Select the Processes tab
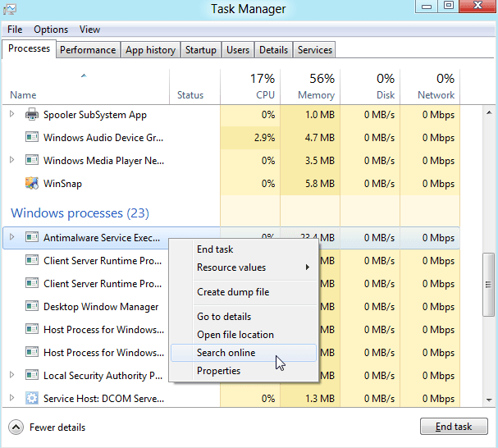The height and width of the screenshot is (448, 498). click(x=29, y=48)
